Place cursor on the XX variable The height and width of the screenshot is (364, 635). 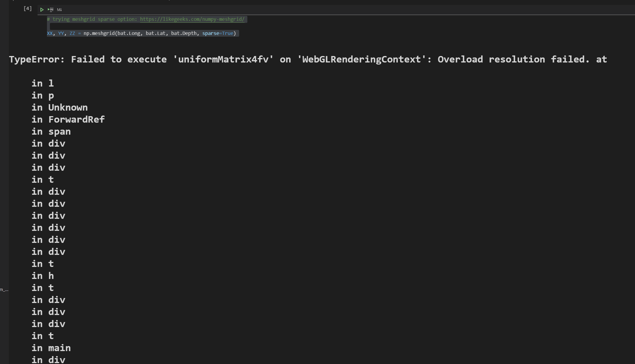(x=50, y=33)
